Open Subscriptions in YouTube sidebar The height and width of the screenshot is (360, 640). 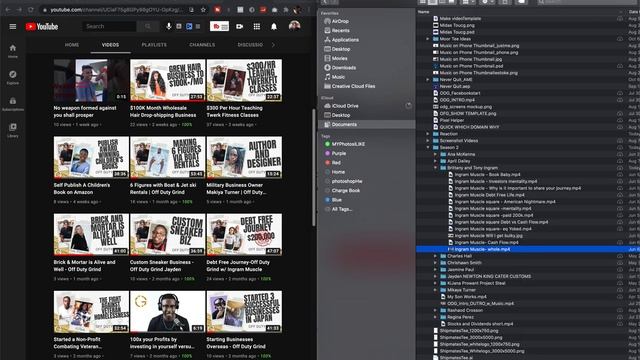[13, 104]
